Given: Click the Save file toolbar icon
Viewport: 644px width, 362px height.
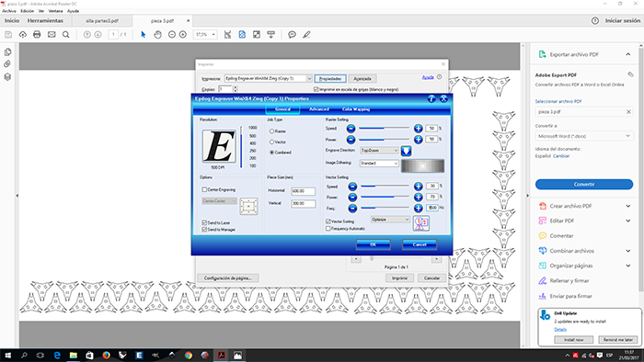Looking at the screenshot, I should [8, 35].
